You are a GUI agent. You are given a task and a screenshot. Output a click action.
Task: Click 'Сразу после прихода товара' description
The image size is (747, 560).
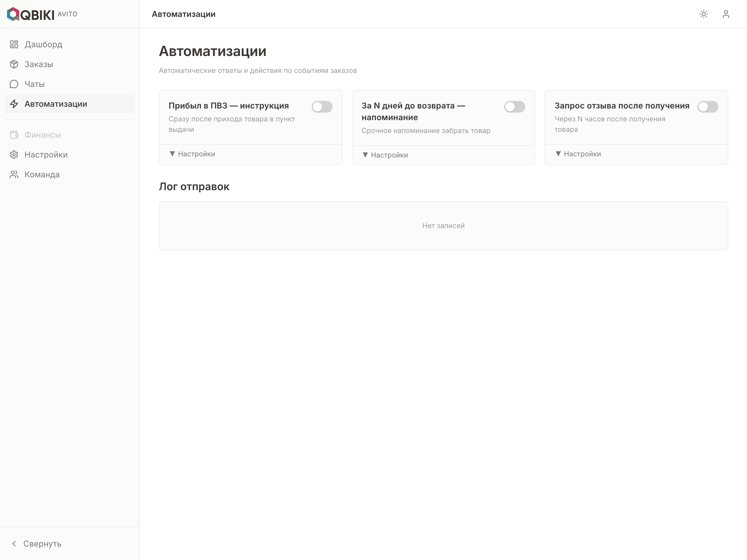(232, 124)
